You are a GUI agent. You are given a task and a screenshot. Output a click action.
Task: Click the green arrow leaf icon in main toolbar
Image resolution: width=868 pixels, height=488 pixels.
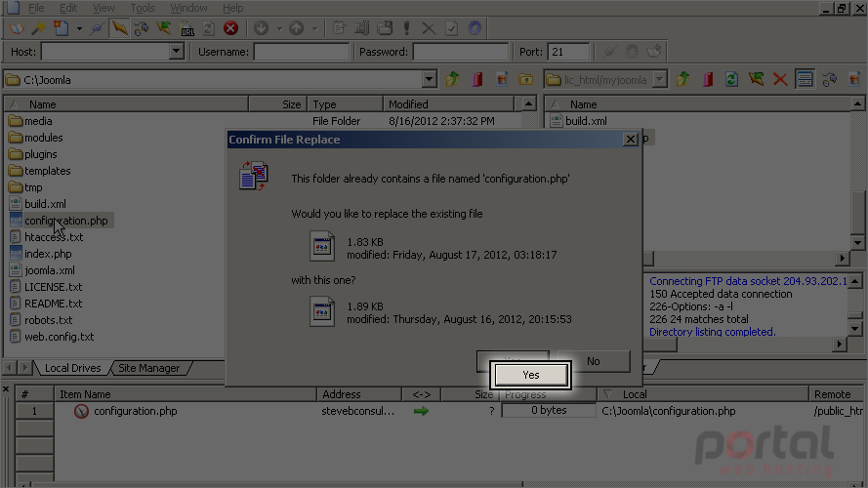[x=164, y=28]
